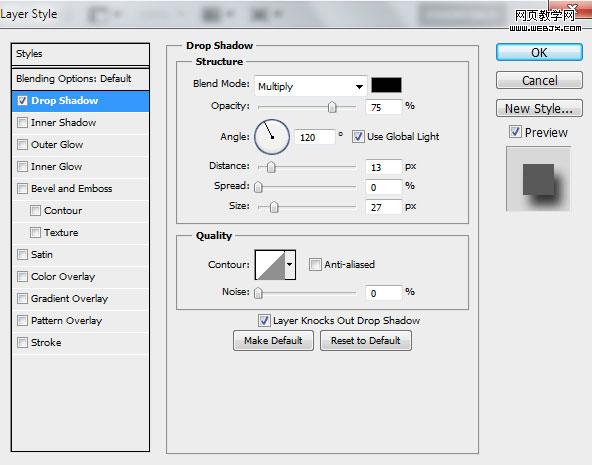
Task: Uncheck Layer Knocks Out Drop Shadow
Action: [264, 320]
